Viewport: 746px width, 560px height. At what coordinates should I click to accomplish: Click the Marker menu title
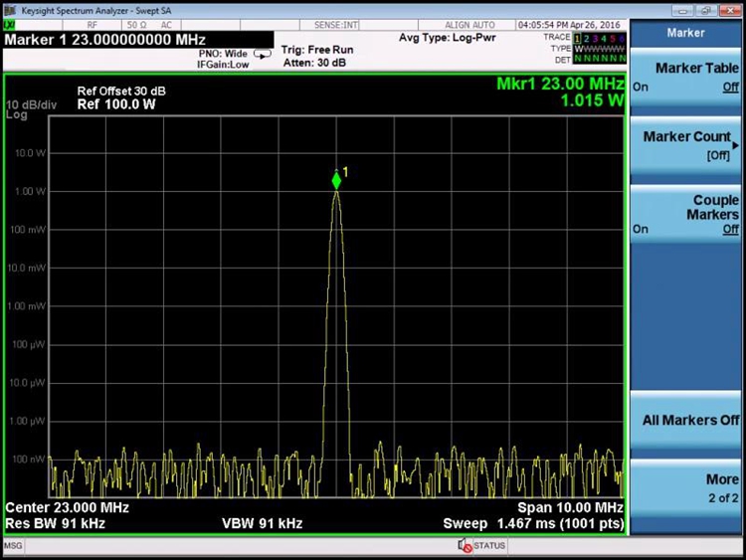click(685, 33)
